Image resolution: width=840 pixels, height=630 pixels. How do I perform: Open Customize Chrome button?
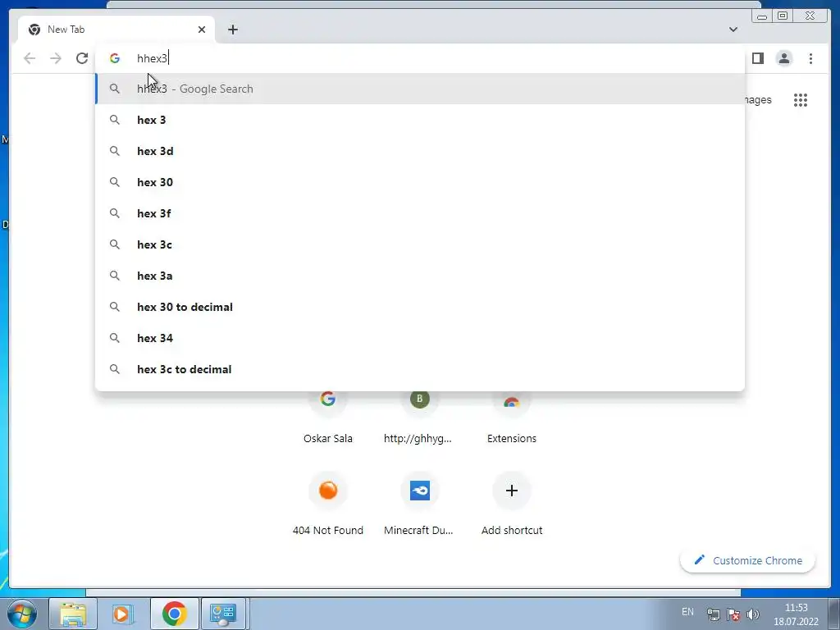coord(748,560)
